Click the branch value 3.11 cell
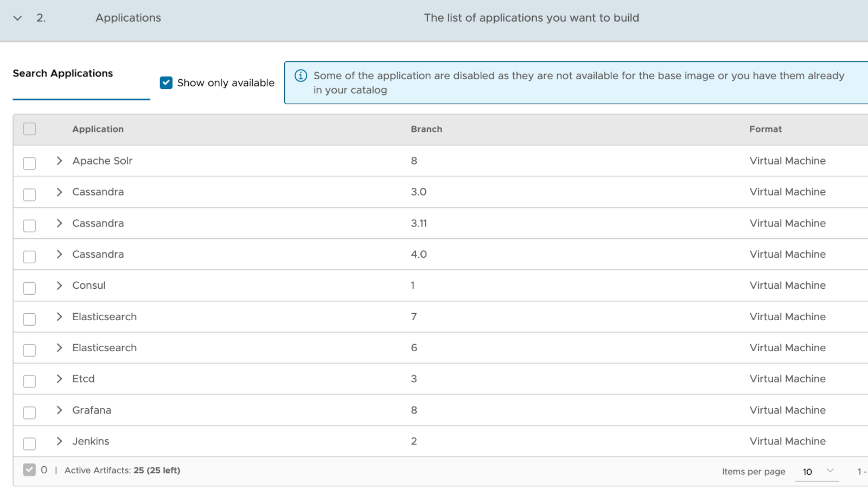The image size is (868, 495). tap(419, 223)
